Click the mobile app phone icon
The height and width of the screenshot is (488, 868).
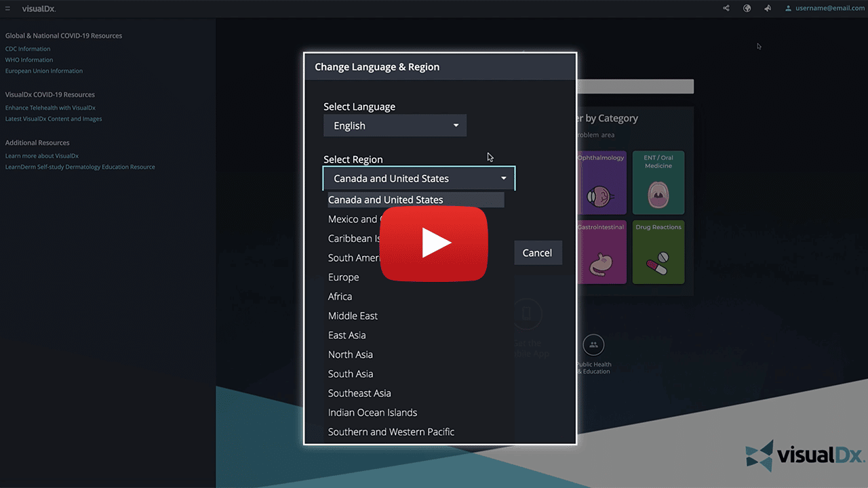tap(528, 313)
